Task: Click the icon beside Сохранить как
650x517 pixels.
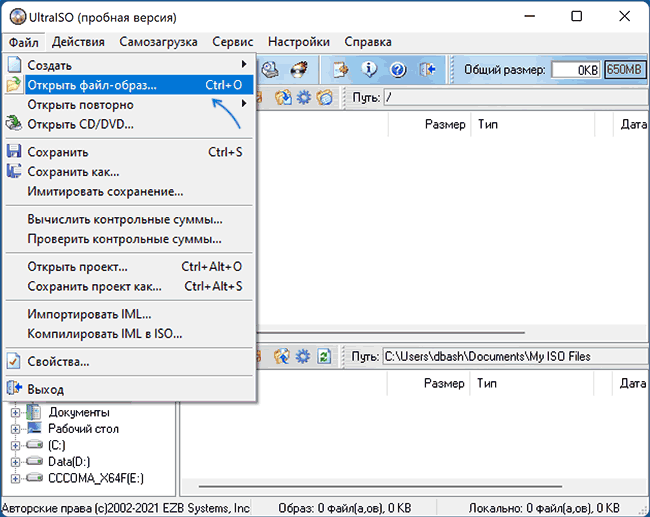Action: [14, 171]
